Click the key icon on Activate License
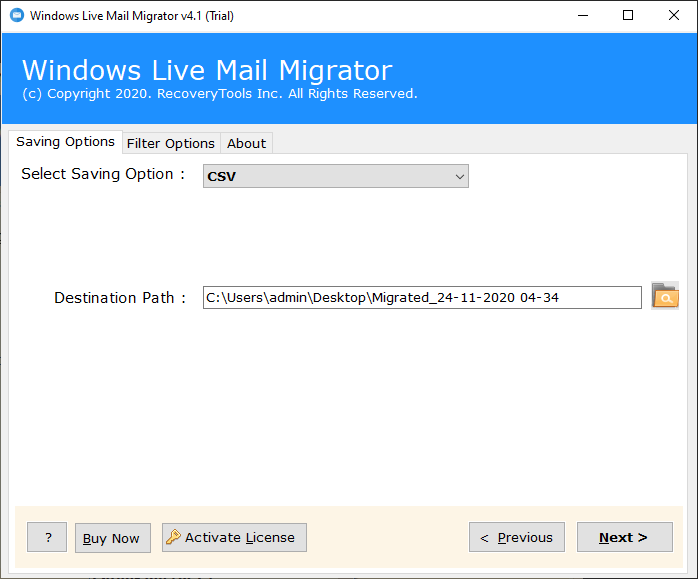 173,537
